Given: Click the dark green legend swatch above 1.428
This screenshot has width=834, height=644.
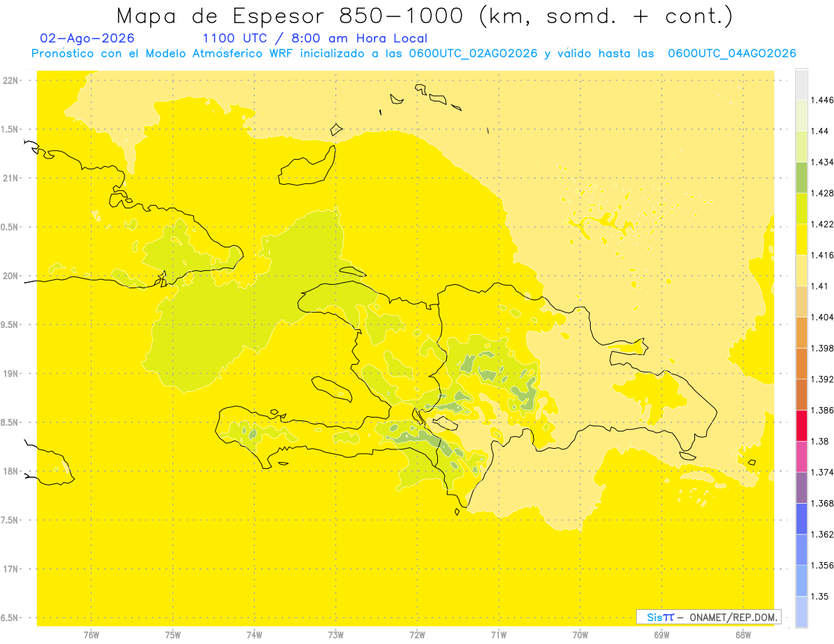Looking at the screenshot, I should click(801, 177).
